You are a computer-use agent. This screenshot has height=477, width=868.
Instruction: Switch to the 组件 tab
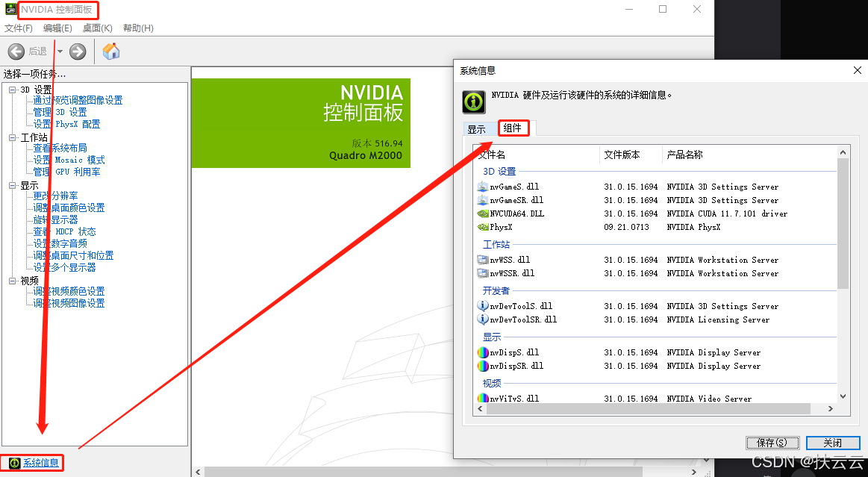click(513, 128)
